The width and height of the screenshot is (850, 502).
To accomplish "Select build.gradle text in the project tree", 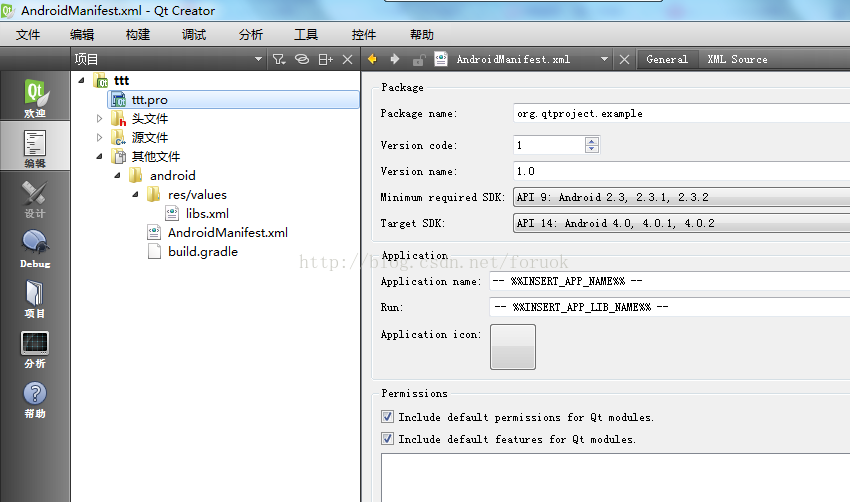I will pyautogui.click(x=203, y=252).
